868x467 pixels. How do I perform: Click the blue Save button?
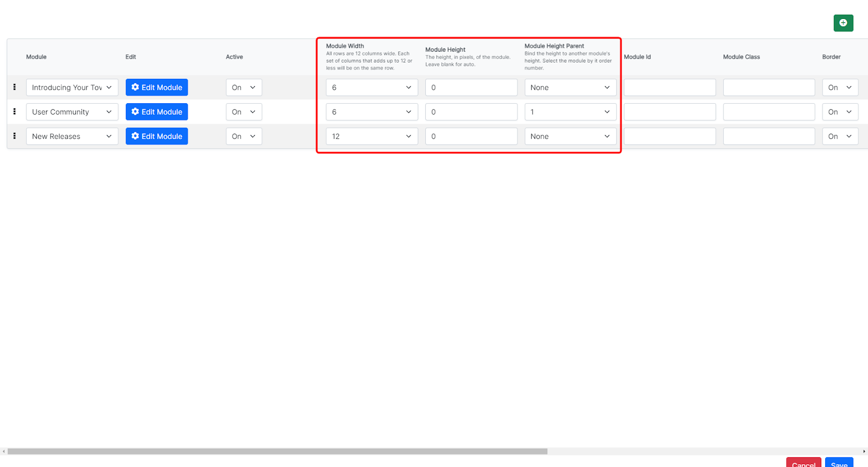tap(839, 463)
